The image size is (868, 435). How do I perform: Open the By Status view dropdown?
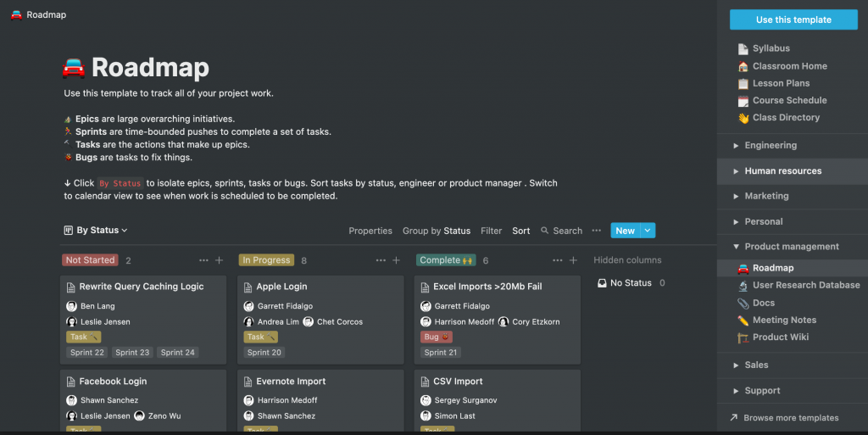tap(96, 231)
